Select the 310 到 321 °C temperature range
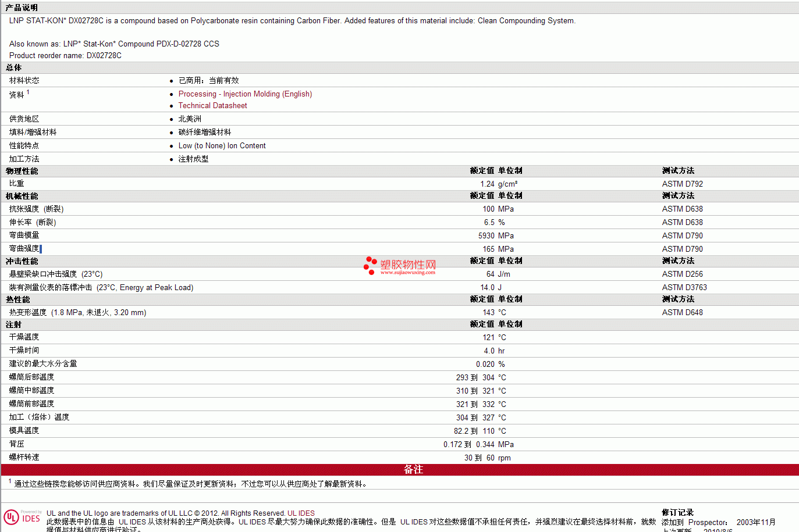 click(481, 391)
